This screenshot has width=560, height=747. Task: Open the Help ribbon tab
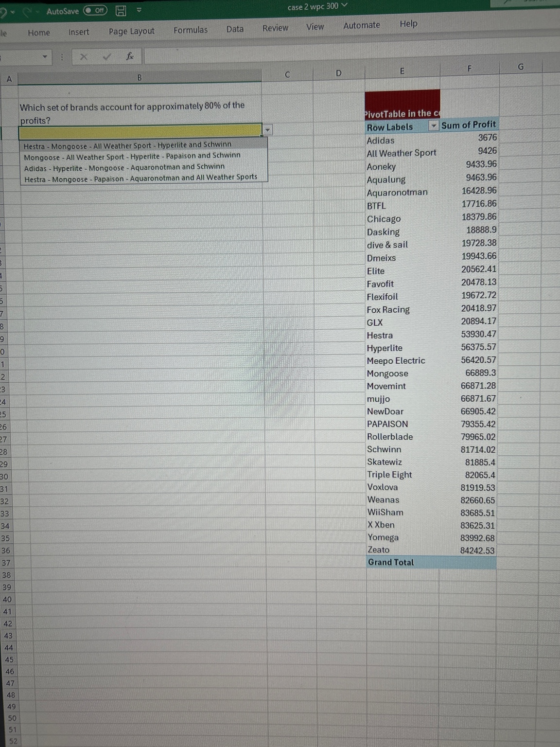[408, 24]
